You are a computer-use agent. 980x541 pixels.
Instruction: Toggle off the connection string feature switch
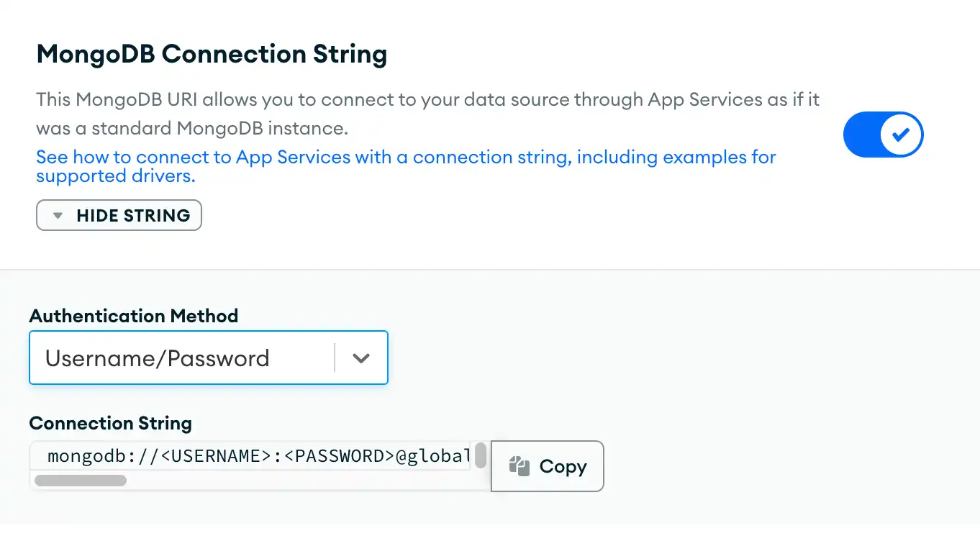tap(884, 135)
